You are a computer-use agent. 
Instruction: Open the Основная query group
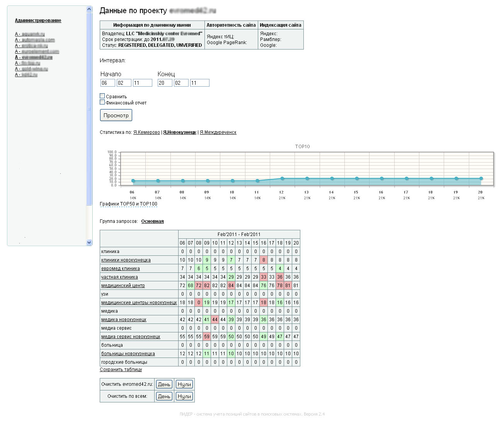click(x=152, y=221)
